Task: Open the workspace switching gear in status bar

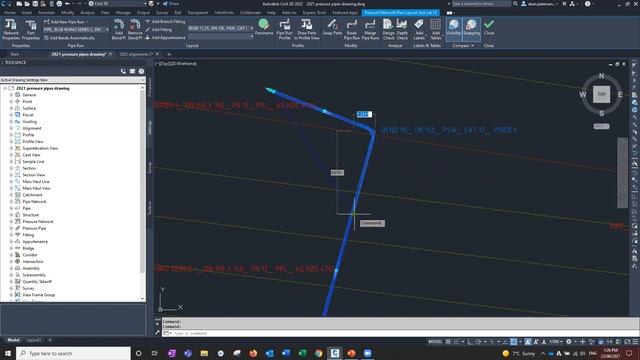Action: (569, 342)
